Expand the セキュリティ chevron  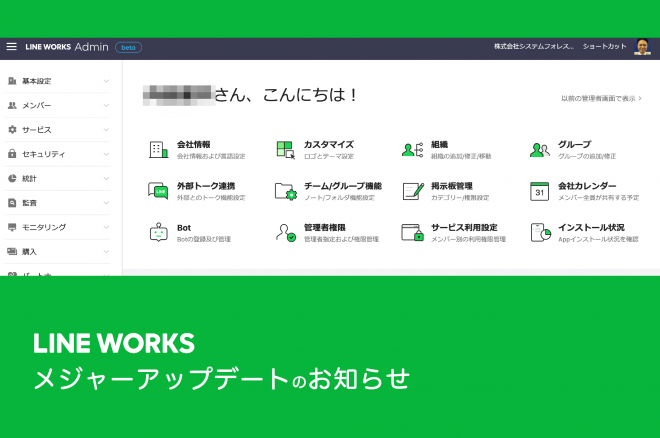coord(106,154)
